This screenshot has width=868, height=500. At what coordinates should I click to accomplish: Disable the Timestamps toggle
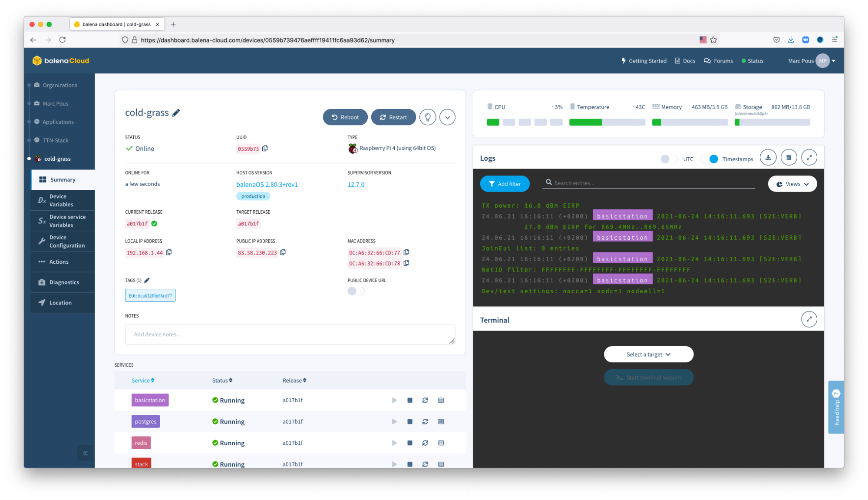[710, 159]
